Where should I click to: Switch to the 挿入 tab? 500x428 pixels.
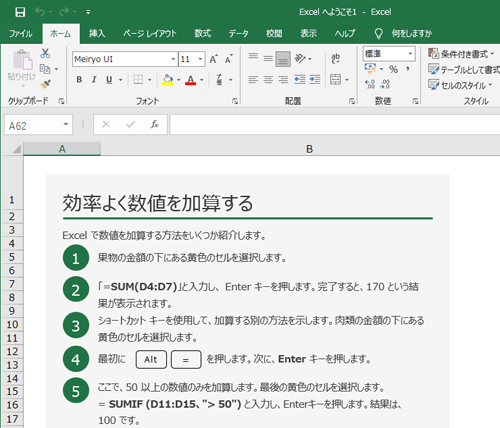pos(97,33)
